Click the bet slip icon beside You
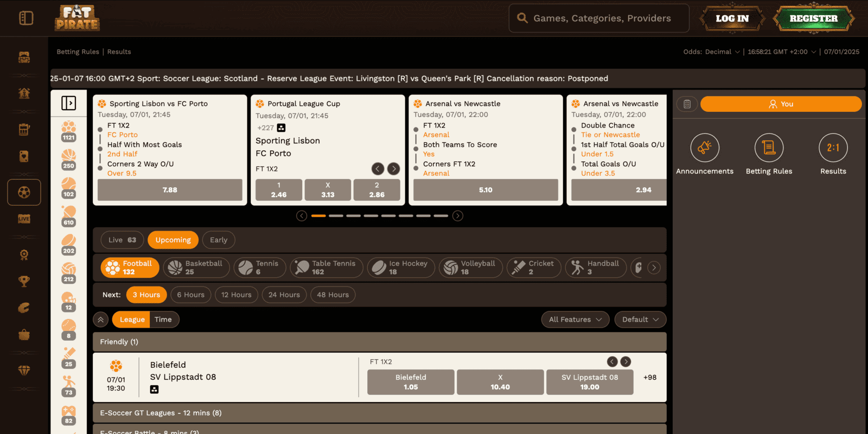This screenshot has width=868, height=434. (x=687, y=104)
